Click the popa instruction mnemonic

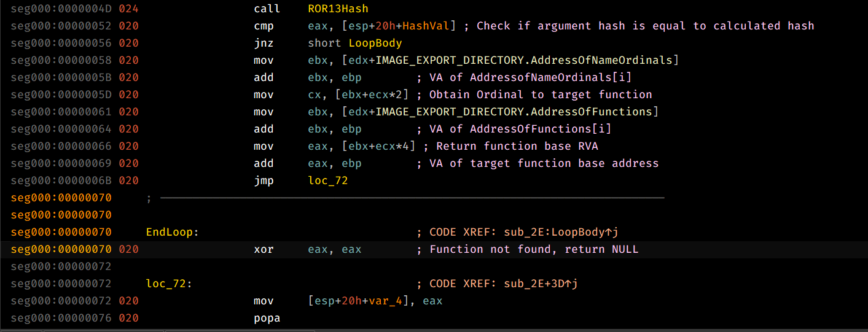coord(267,318)
